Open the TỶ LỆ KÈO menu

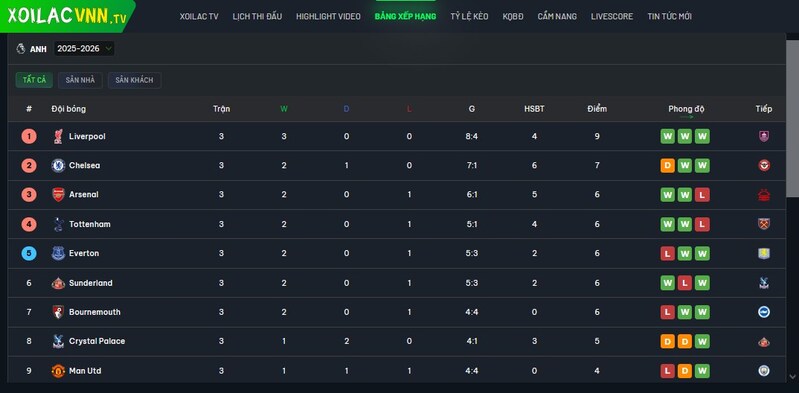pyautogui.click(x=469, y=16)
